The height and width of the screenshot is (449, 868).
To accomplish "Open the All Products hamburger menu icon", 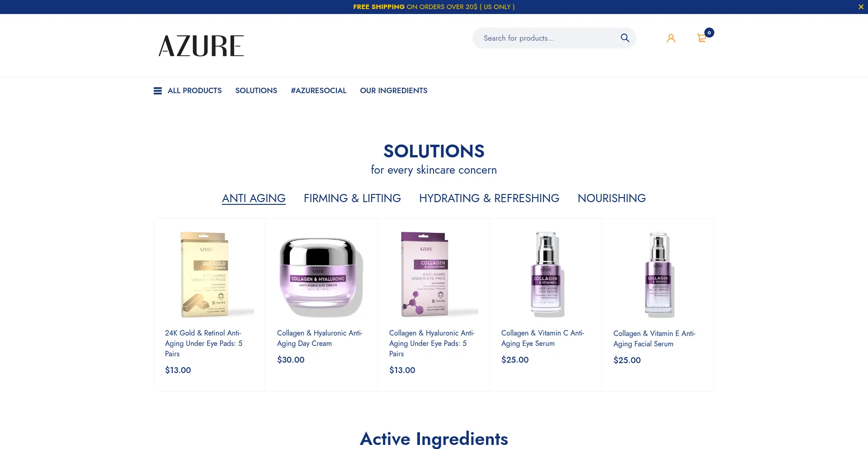I will point(158,91).
